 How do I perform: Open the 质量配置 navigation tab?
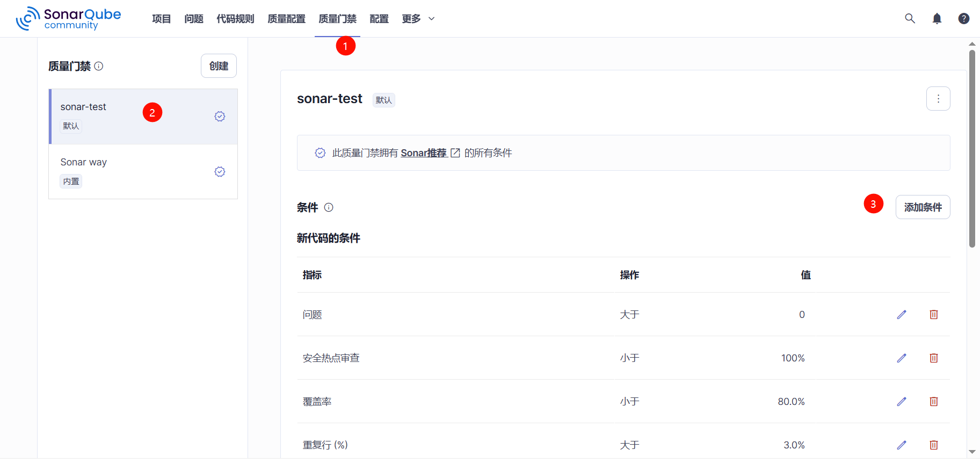click(x=286, y=19)
